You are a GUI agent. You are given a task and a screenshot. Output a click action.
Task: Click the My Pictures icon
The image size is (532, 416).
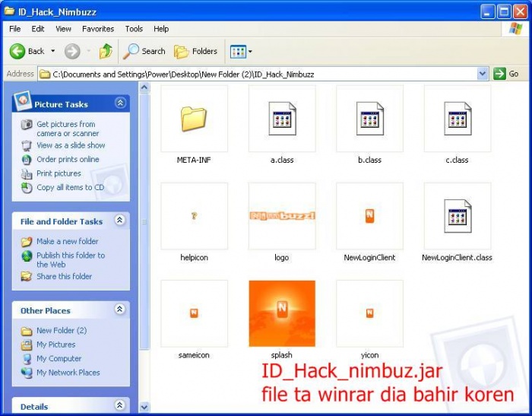tap(27, 345)
